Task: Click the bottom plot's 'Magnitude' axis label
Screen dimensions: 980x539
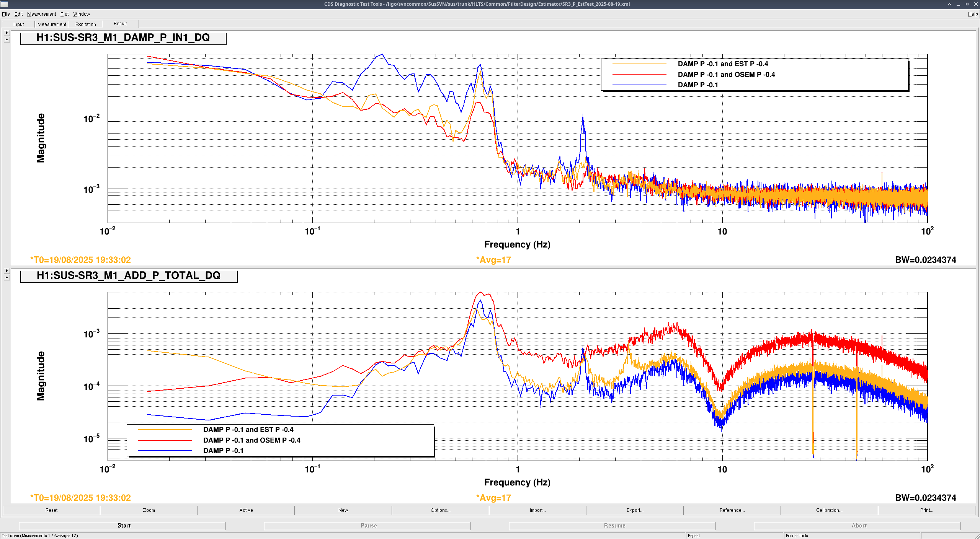Action: pos(41,376)
